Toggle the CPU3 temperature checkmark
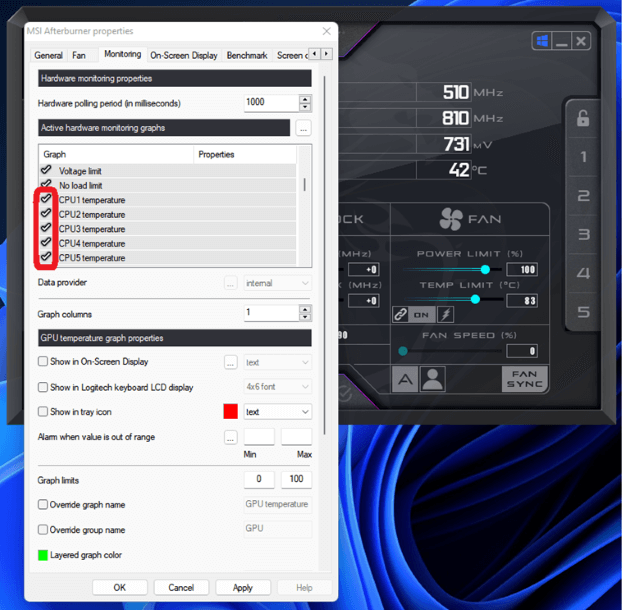 (x=46, y=227)
